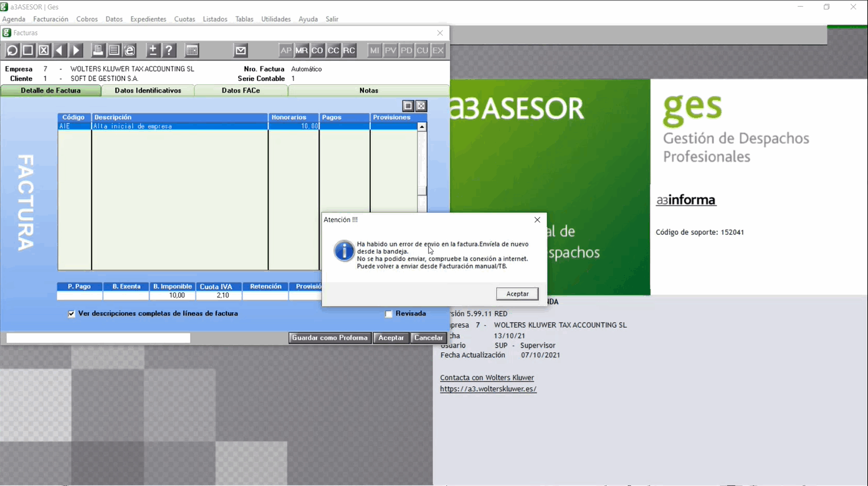Click the list document toolbar icon

click(114, 50)
